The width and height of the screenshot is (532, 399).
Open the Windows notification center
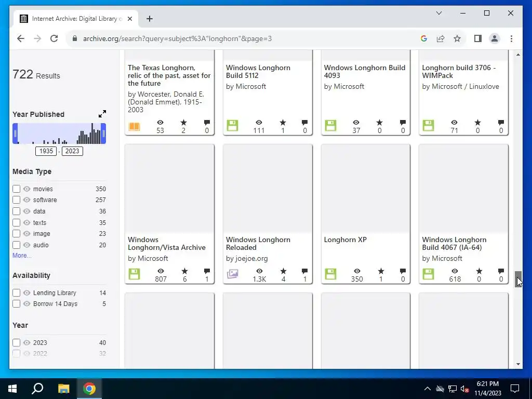515,389
